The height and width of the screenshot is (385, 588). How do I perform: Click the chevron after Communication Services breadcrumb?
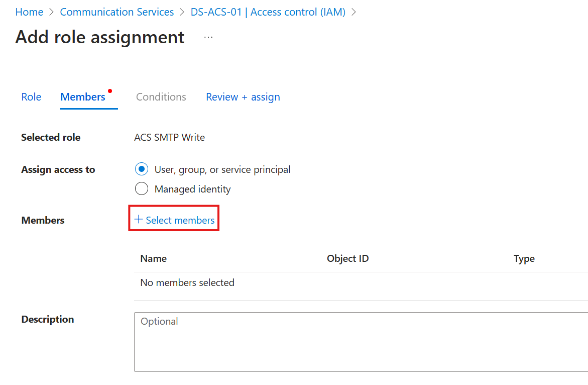(182, 12)
